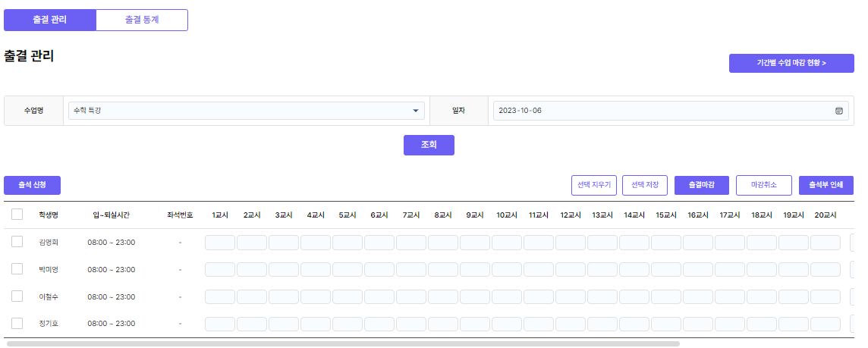This screenshot has width=868, height=348.
Task: Click the calendar icon in date field
Action: pos(839,111)
